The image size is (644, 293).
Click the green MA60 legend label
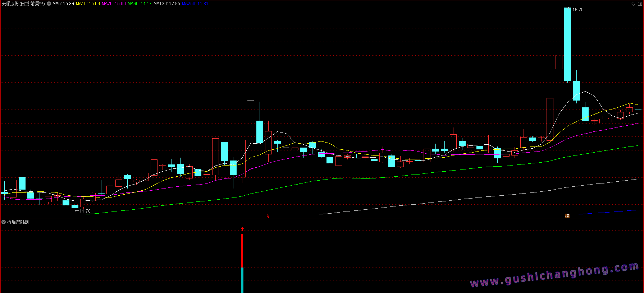point(140,4)
